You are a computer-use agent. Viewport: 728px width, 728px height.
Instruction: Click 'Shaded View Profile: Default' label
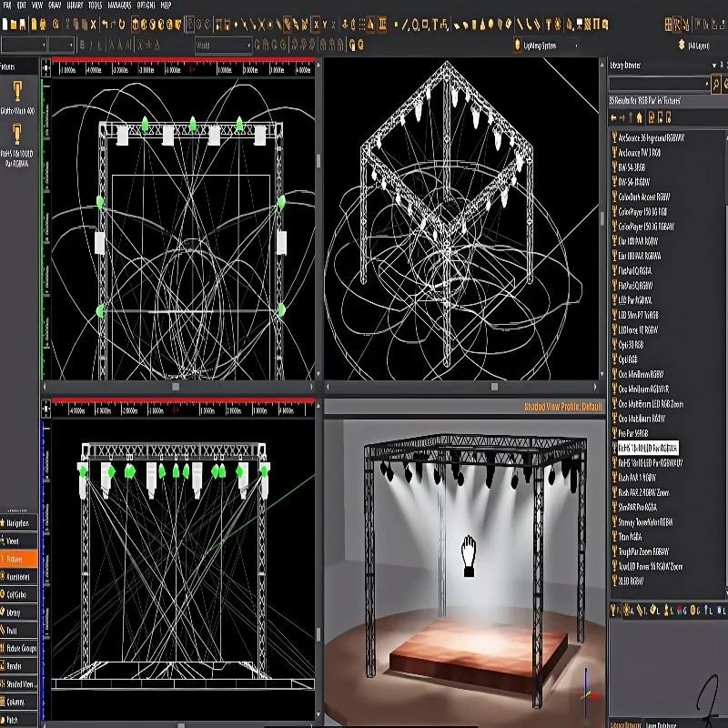coord(562,407)
